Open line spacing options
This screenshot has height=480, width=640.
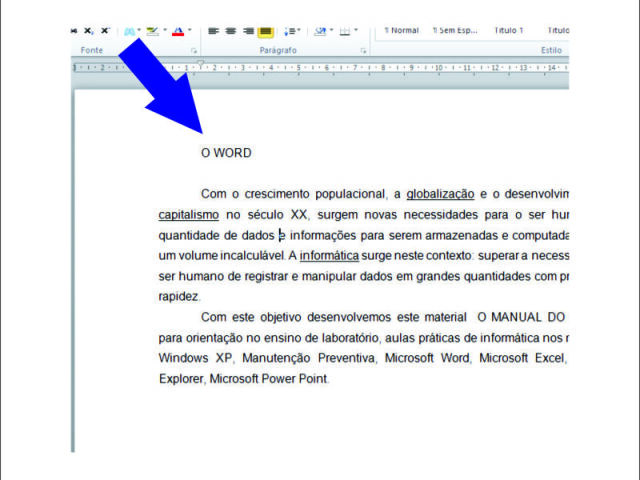(x=290, y=31)
